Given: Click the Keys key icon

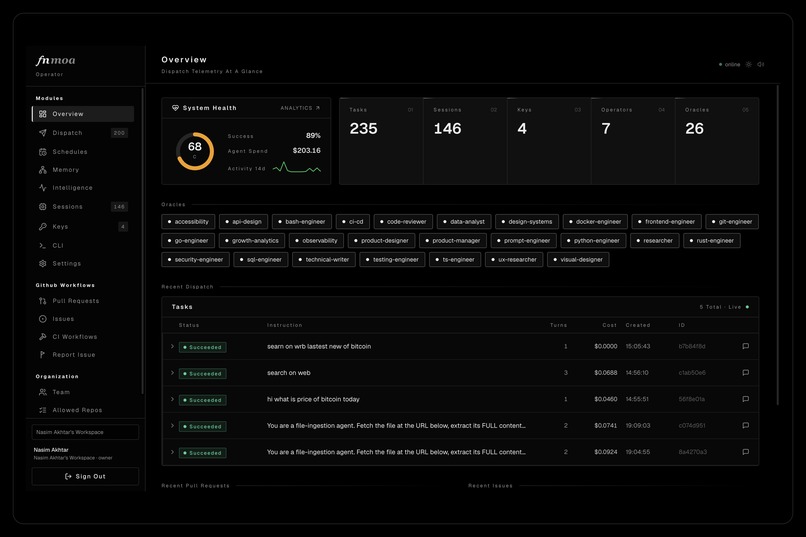Looking at the screenshot, I should [43, 227].
